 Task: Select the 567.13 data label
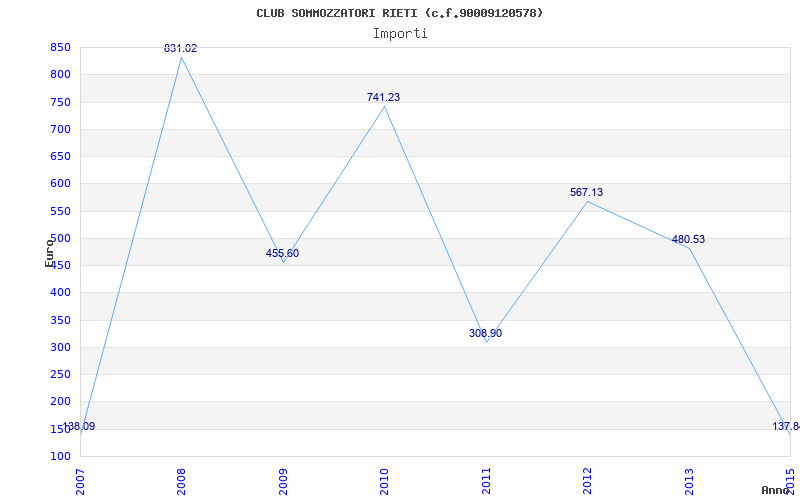click(x=586, y=192)
